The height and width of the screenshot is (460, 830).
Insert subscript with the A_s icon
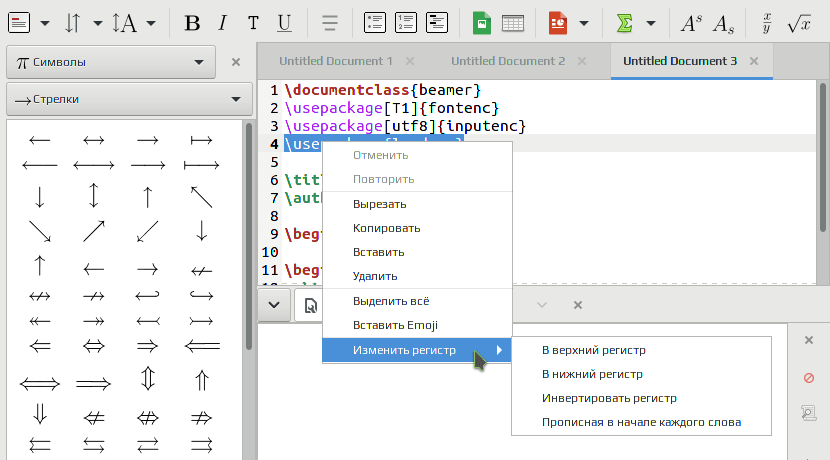coord(723,24)
